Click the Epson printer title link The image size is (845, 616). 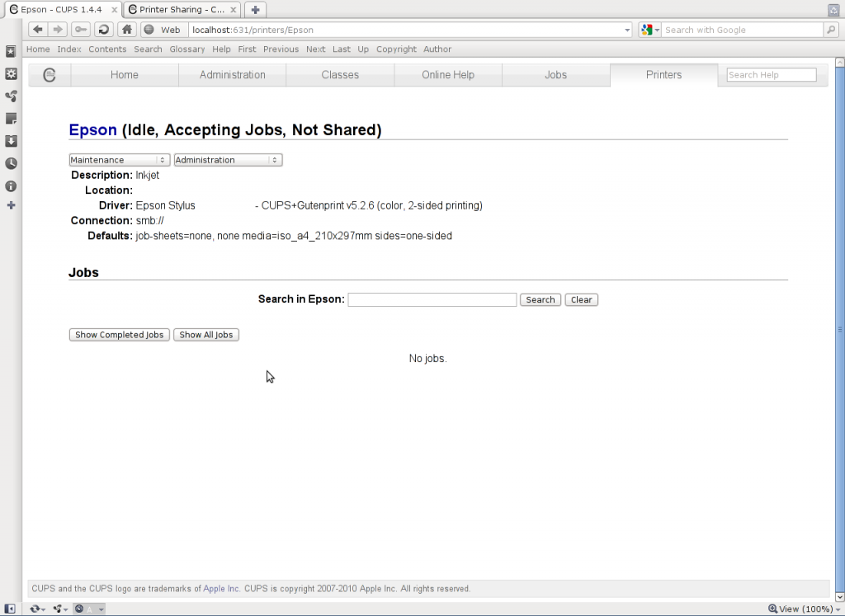coord(92,129)
